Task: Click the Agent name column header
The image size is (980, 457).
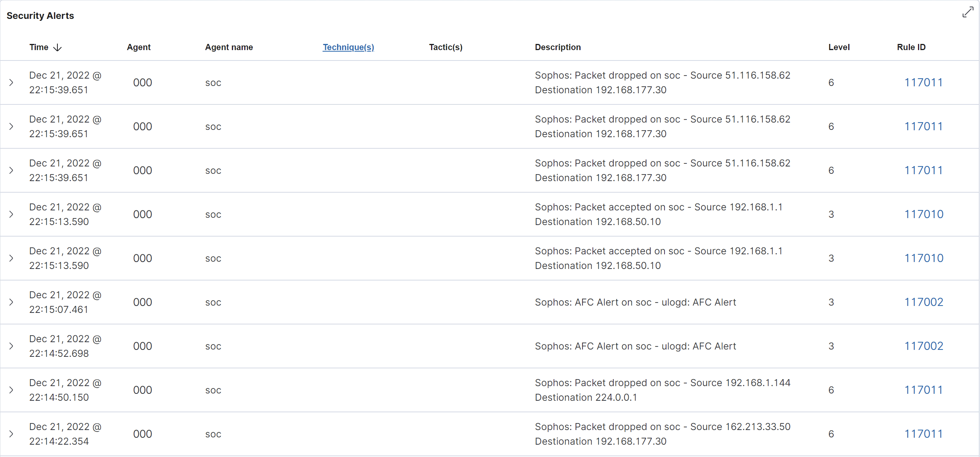Action: tap(229, 47)
